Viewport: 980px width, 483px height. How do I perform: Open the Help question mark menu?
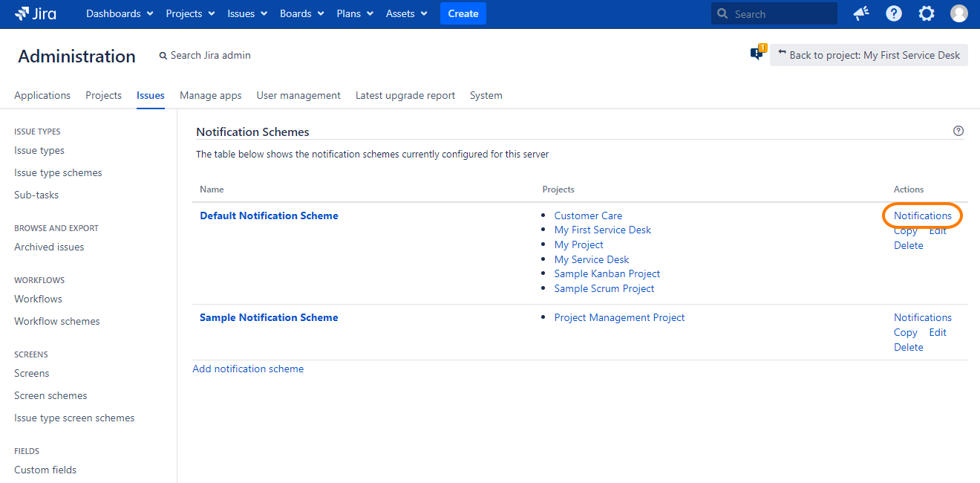coord(894,13)
